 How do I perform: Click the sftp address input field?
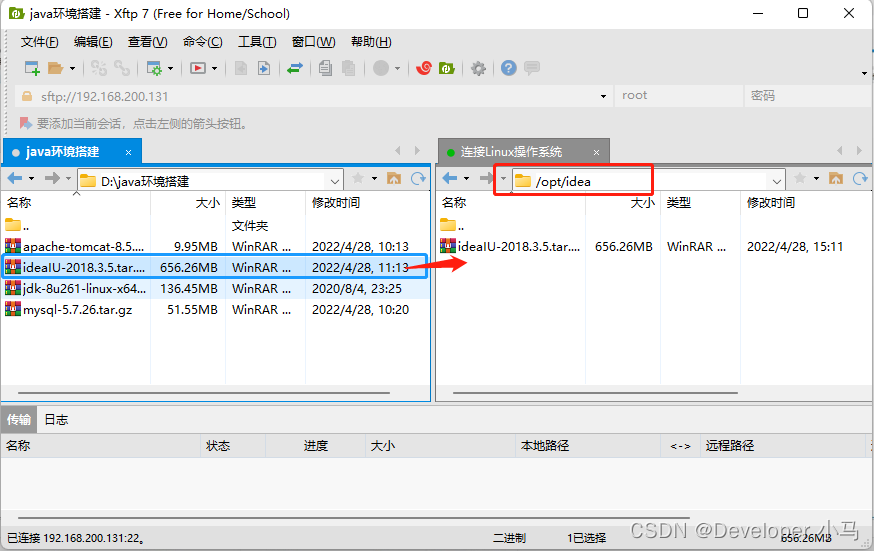(312, 96)
